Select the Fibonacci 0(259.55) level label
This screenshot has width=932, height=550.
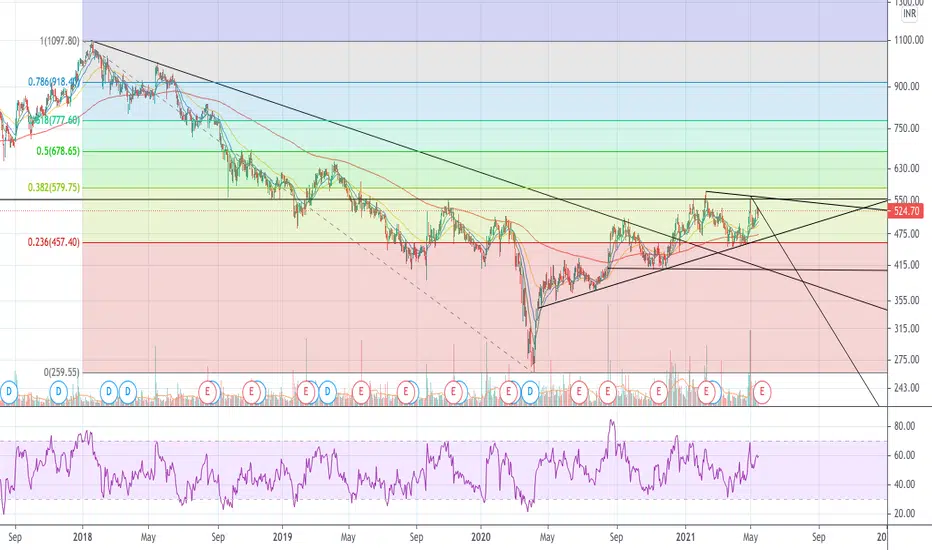62,372
